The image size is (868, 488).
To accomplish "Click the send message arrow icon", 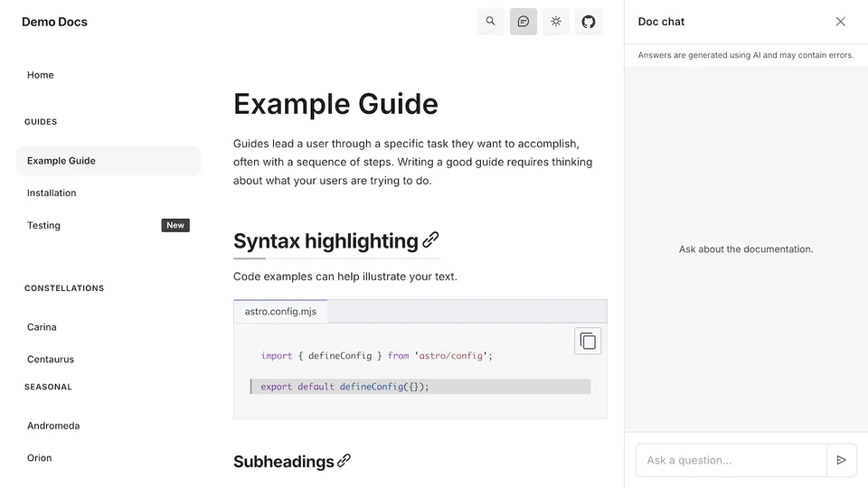I will pyautogui.click(x=841, y=460).
